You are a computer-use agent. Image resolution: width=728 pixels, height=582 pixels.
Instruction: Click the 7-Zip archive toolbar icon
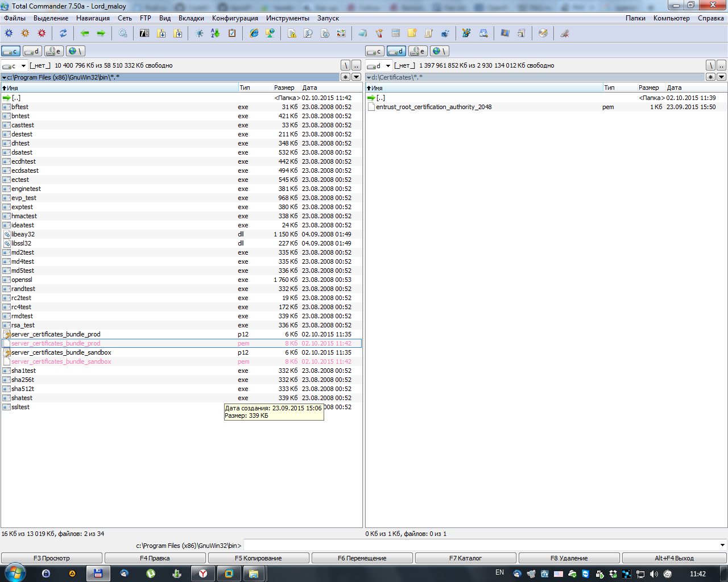point(144,34)
